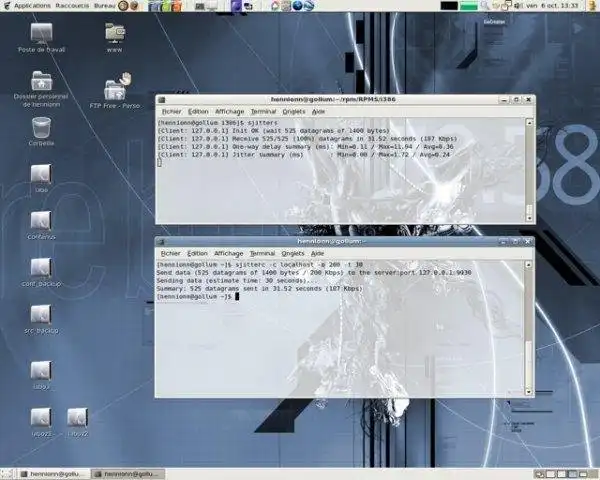Click the volume speaker icon in system tray
Viewport: 600px width, 480px height.
coord(518,6)
